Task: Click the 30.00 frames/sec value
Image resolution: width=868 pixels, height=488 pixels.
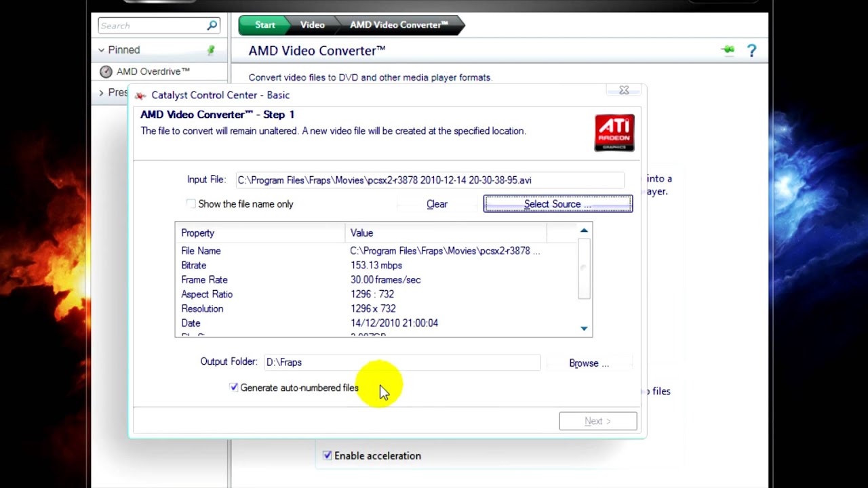Action: click(386, 280)
